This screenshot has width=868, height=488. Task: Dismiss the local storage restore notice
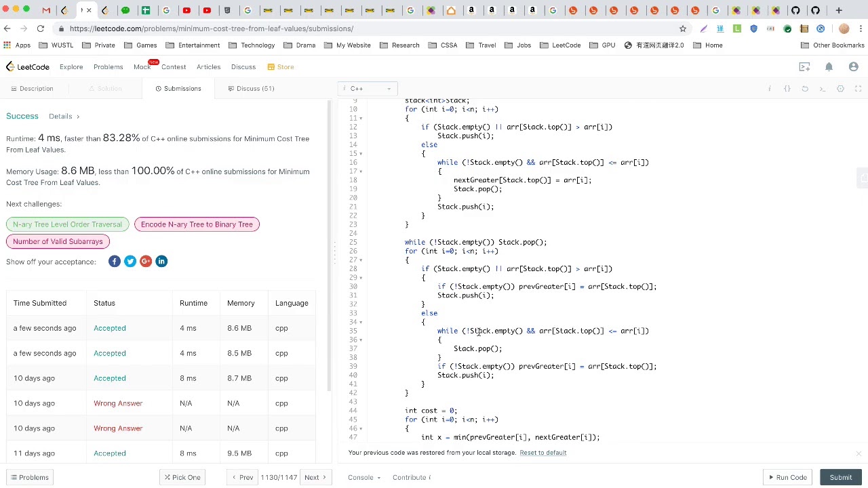858,453
